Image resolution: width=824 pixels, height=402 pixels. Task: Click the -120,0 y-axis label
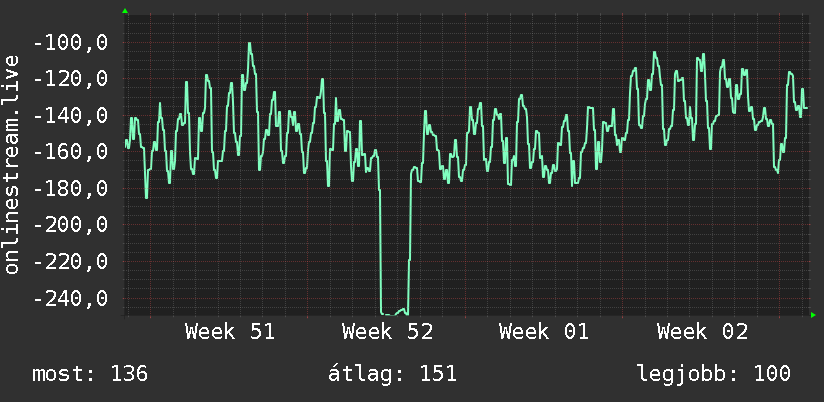pos(71,79)
